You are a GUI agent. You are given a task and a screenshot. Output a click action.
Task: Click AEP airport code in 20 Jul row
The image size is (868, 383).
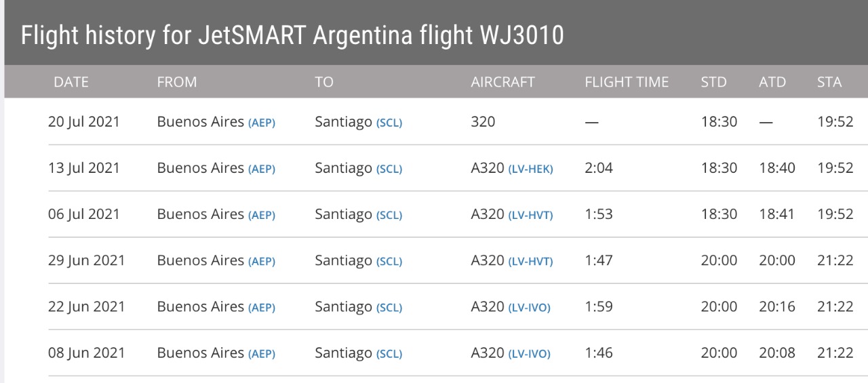pos(262,123)
